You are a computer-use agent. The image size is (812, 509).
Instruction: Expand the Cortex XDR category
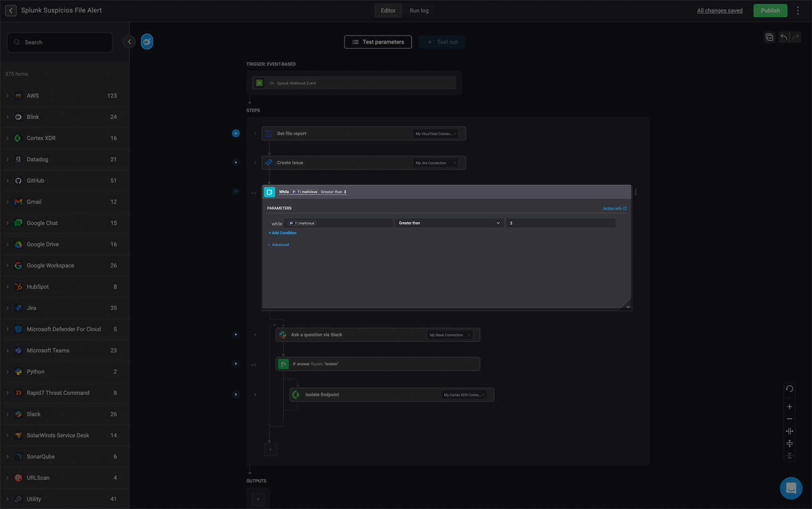[8, 138]
